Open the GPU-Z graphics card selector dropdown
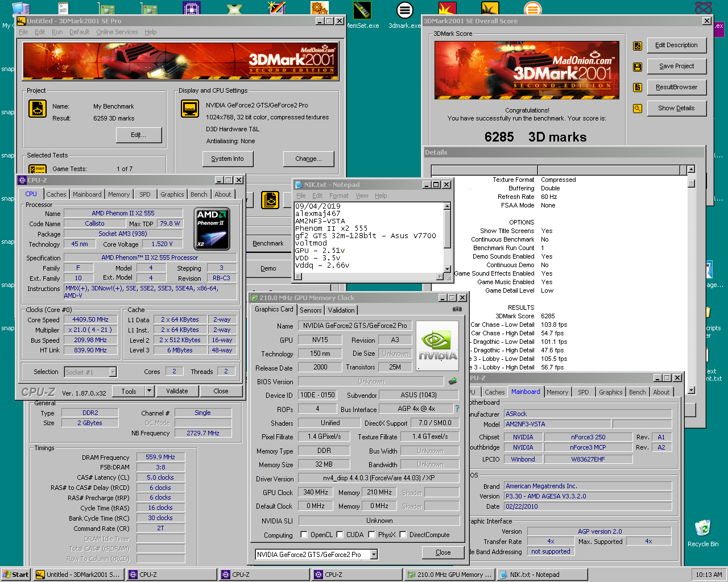The image size is (728, 582). (x=374, y=554)
